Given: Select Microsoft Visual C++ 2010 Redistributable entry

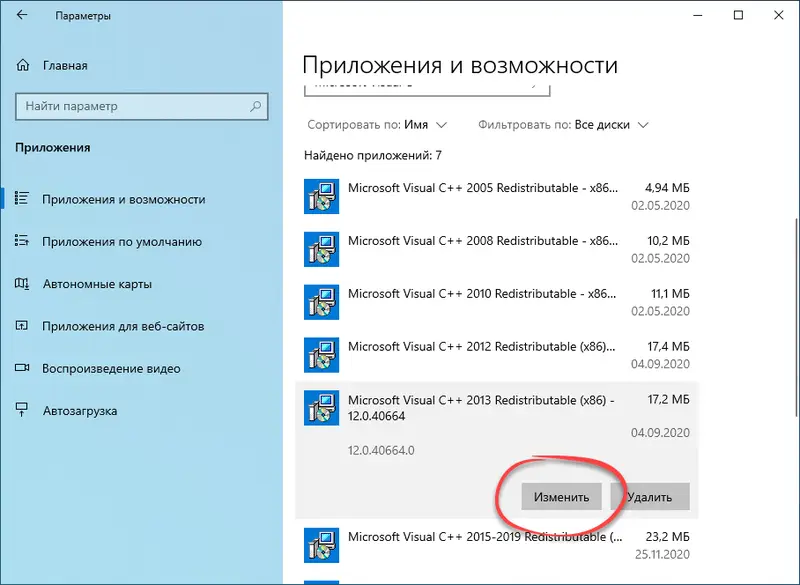Looking at the screenshot, I should pyautogui.click(x=496, y=302).
